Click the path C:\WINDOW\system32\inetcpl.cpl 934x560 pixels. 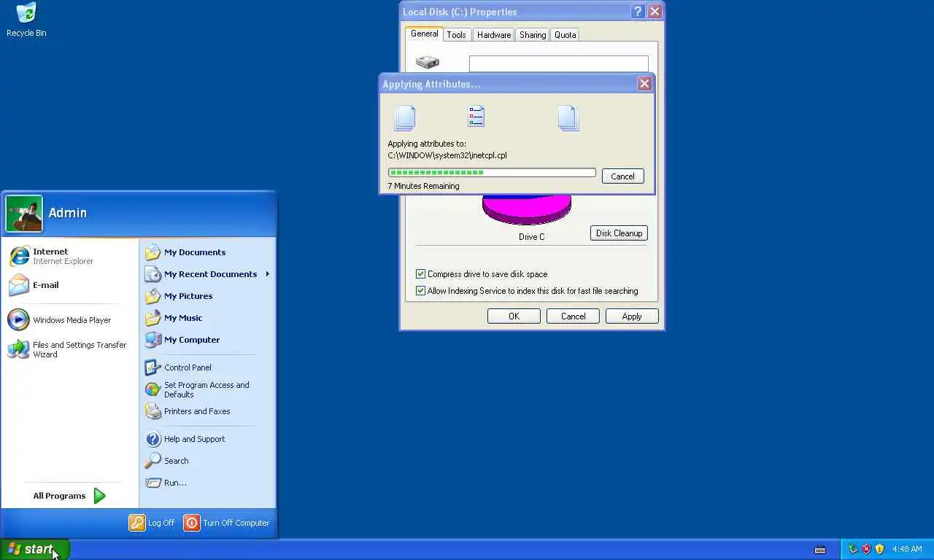[447, 155]
